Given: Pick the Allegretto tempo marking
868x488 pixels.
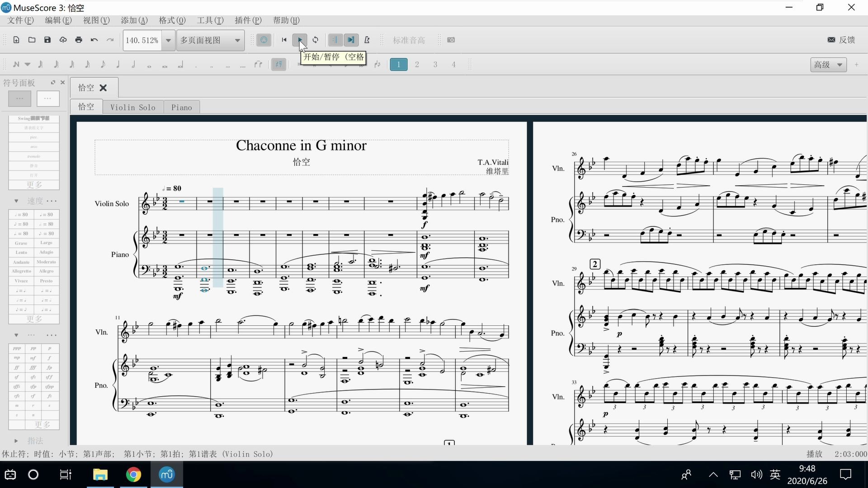Looking at the screenshot, I should (21, 271).
